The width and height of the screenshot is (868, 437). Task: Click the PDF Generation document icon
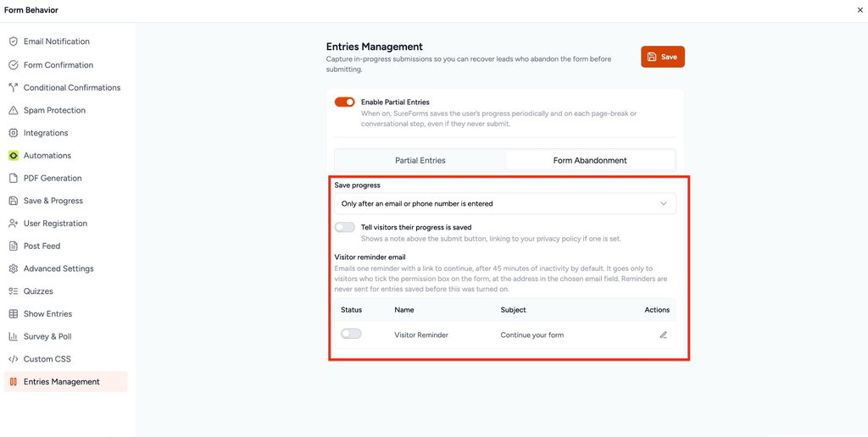14,178
